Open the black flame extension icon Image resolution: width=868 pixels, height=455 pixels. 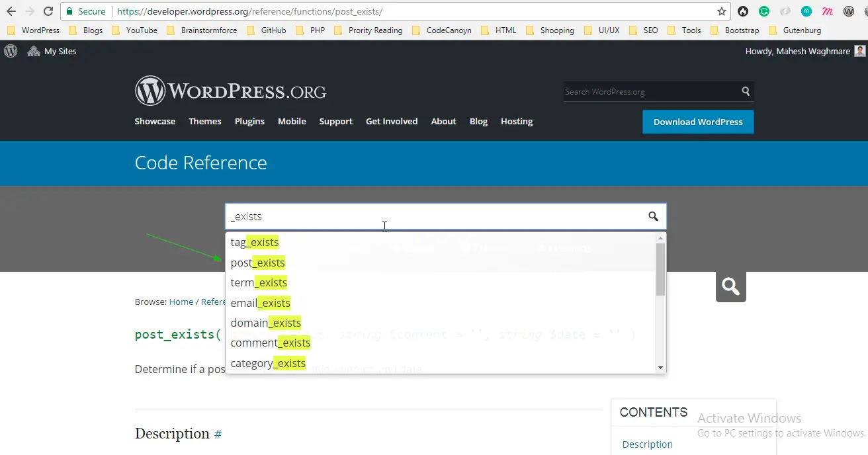[743, 11]
